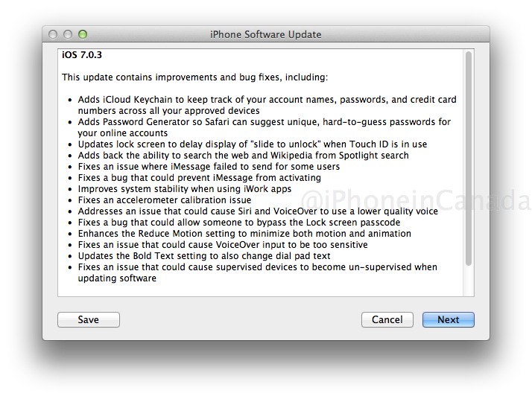The width and height of the screenshot is (532, 399).
Task: Click the gray close window button
Action: (x=53, y=34)
